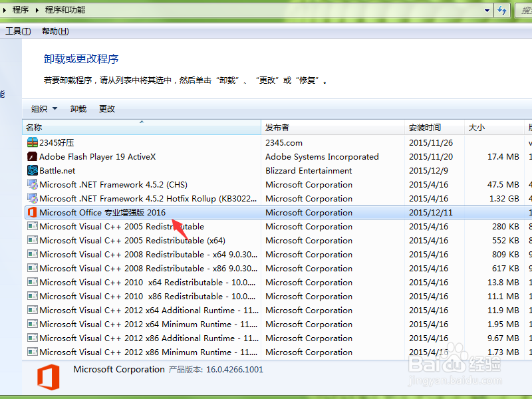Click size value 280 KB
This screenshot has height=399, width=532.
coord(505,226)
